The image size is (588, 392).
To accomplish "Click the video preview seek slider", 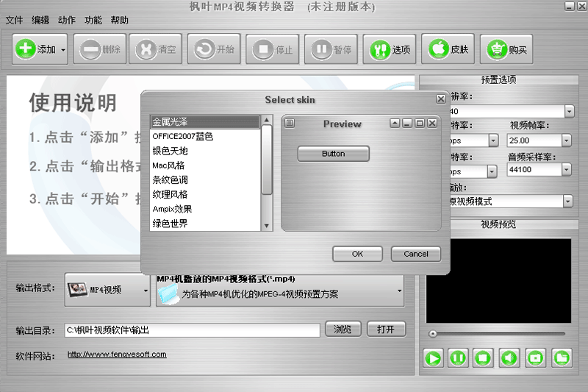I will (498, 333).
